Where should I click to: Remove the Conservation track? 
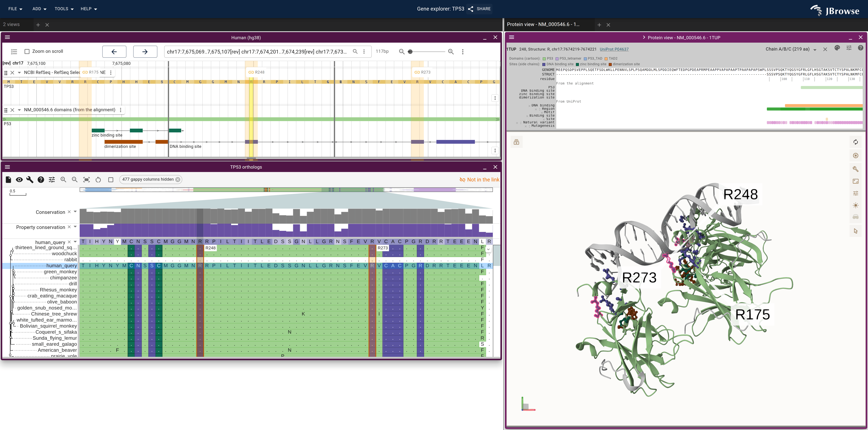tap(69, 212)
